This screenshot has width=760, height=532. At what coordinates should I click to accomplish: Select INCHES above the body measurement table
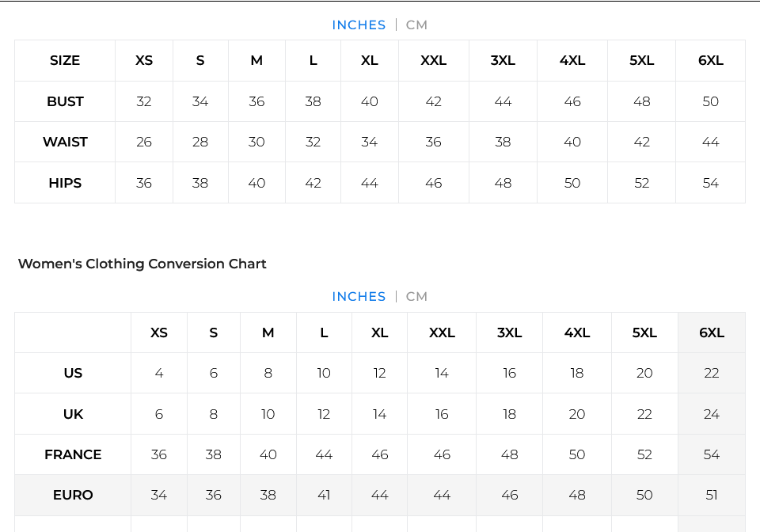[x=359, y=25]
